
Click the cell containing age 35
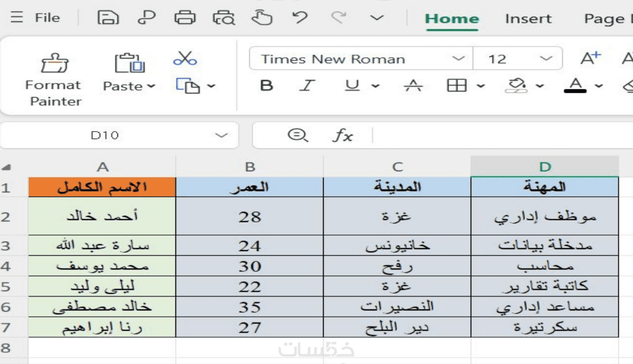click(250, 307)
